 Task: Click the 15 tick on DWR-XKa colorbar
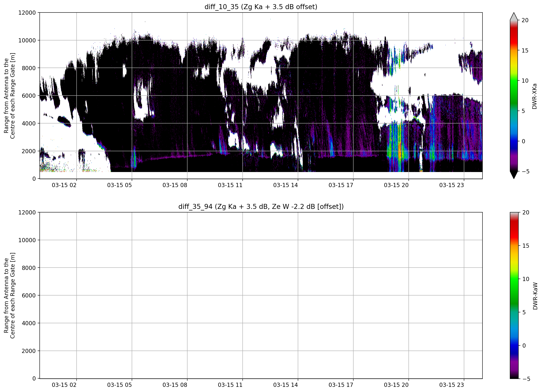pyautogui.click(x=525, y=50)
